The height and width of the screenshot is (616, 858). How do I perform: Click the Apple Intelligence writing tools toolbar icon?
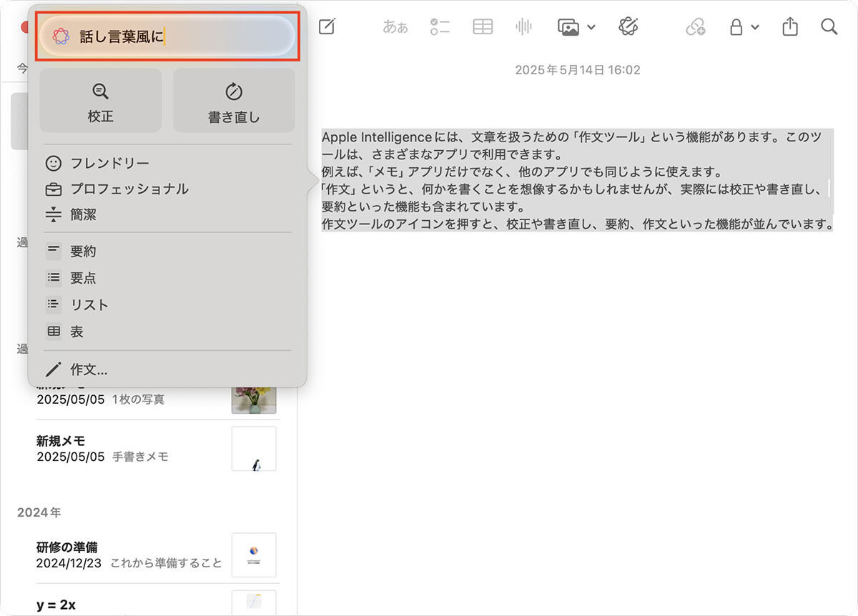628,27
